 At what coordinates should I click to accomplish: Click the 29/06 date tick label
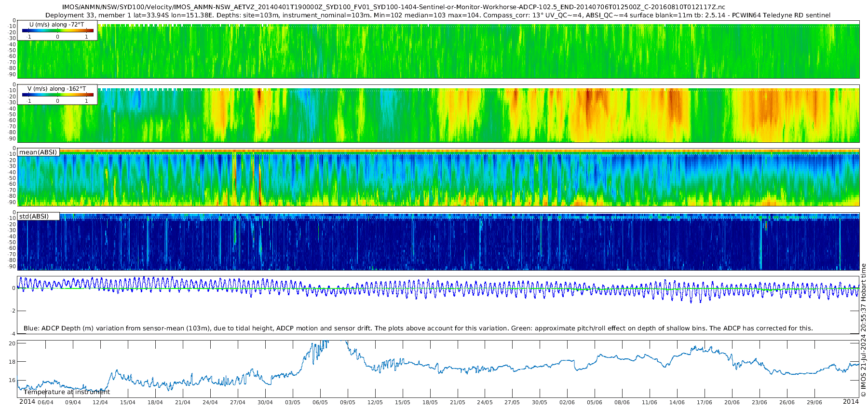814,402
